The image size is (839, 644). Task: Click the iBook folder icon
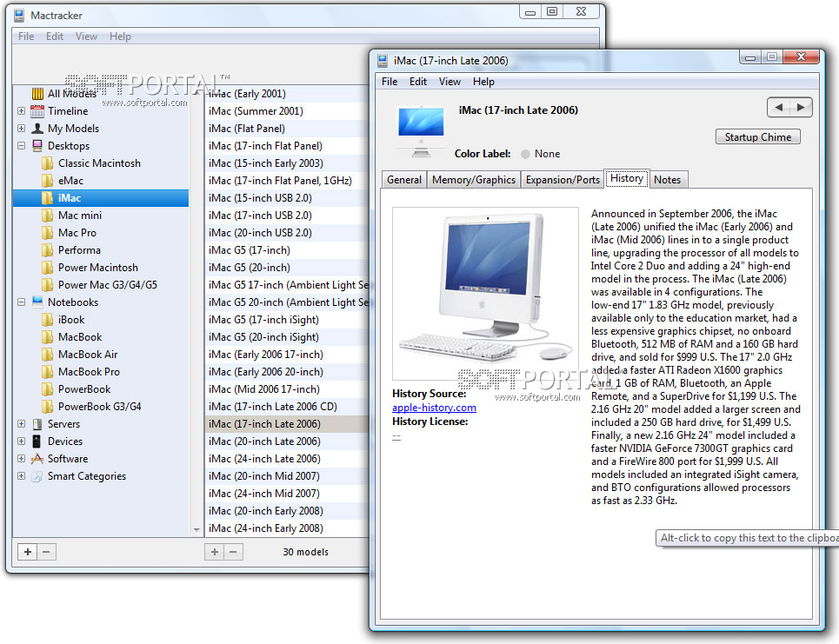(x=48, y=320)
